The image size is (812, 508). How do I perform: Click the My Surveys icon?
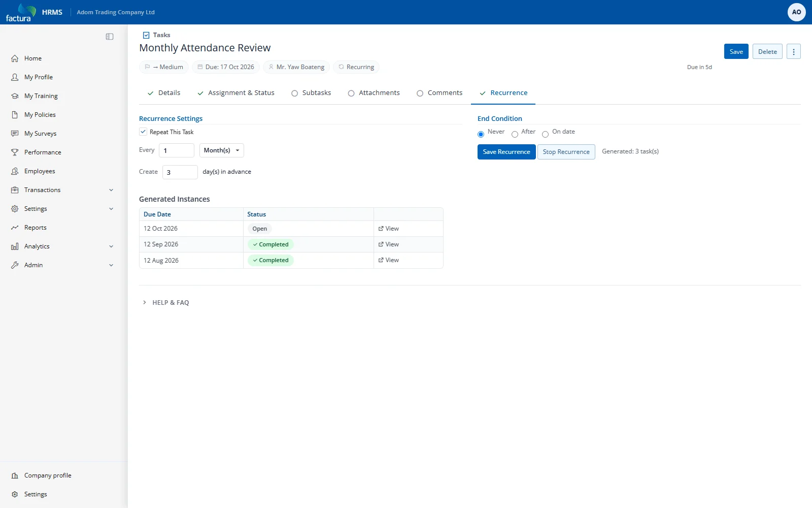[15, 134]
